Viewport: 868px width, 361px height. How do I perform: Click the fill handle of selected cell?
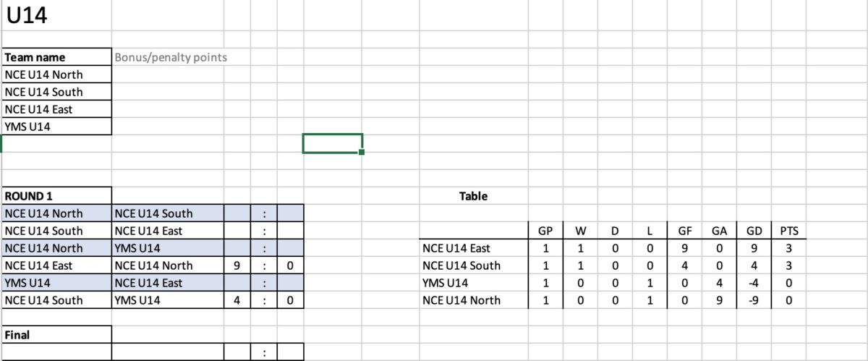coord(362,152)
